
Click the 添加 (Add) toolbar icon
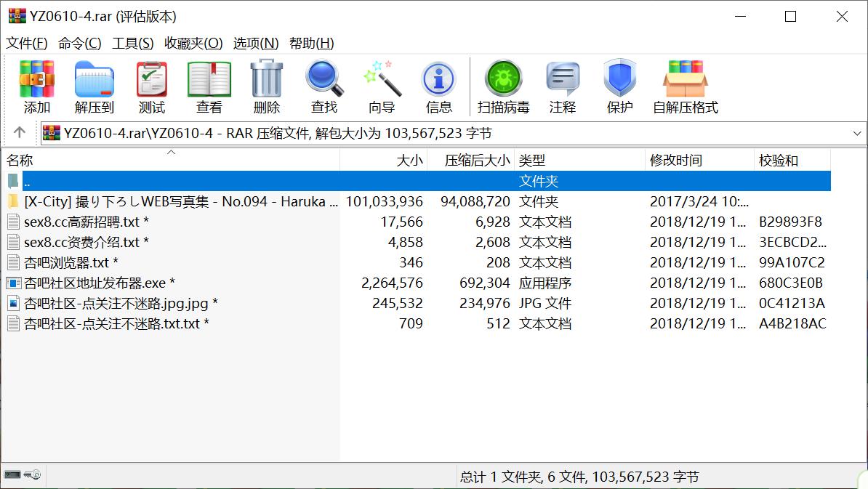click(37, 87)
